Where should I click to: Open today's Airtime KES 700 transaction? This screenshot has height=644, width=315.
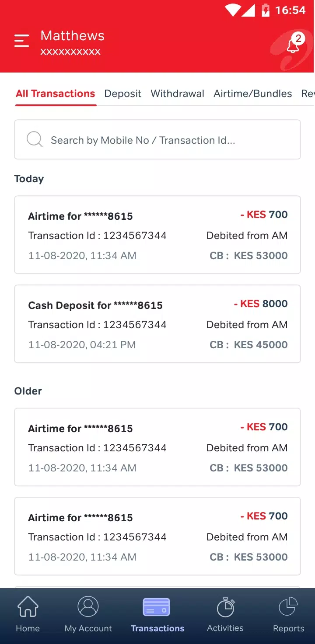[157, 235]
